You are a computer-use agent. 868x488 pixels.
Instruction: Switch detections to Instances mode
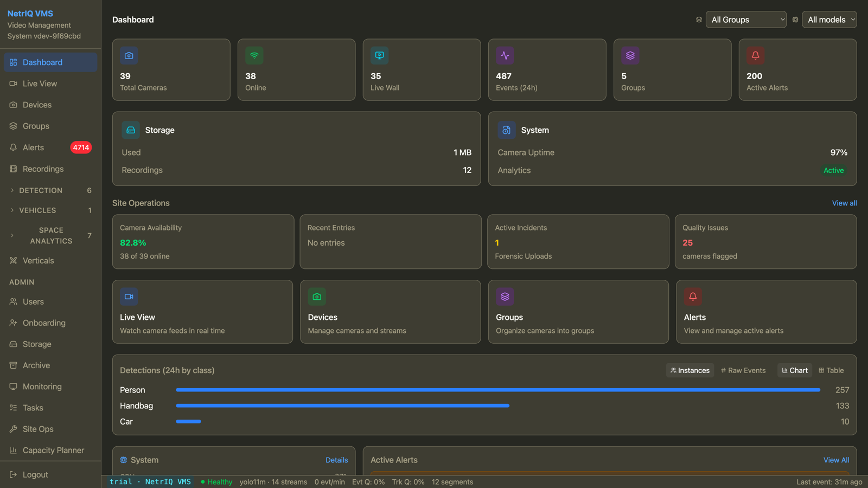coord(690,370)
